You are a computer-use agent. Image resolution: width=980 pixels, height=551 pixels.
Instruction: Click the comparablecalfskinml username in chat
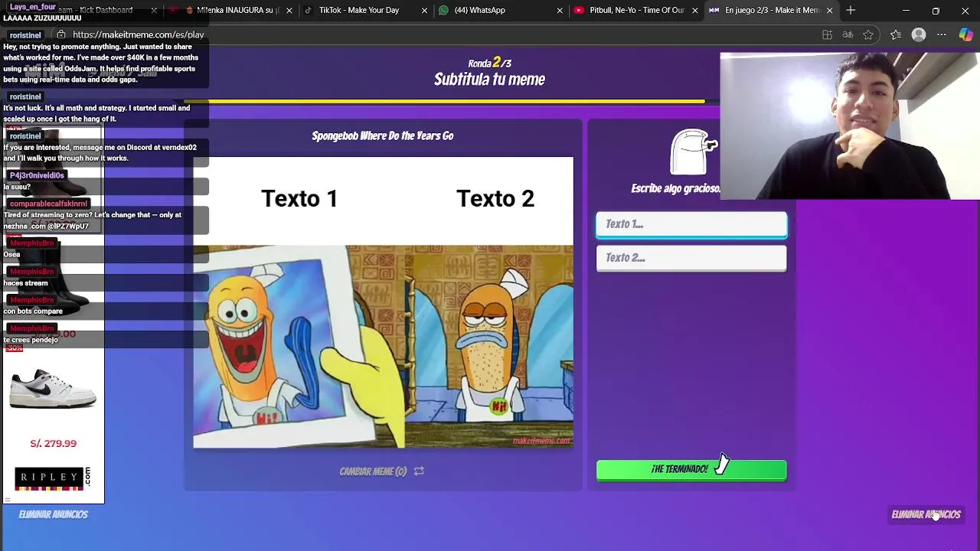[48, 204]
